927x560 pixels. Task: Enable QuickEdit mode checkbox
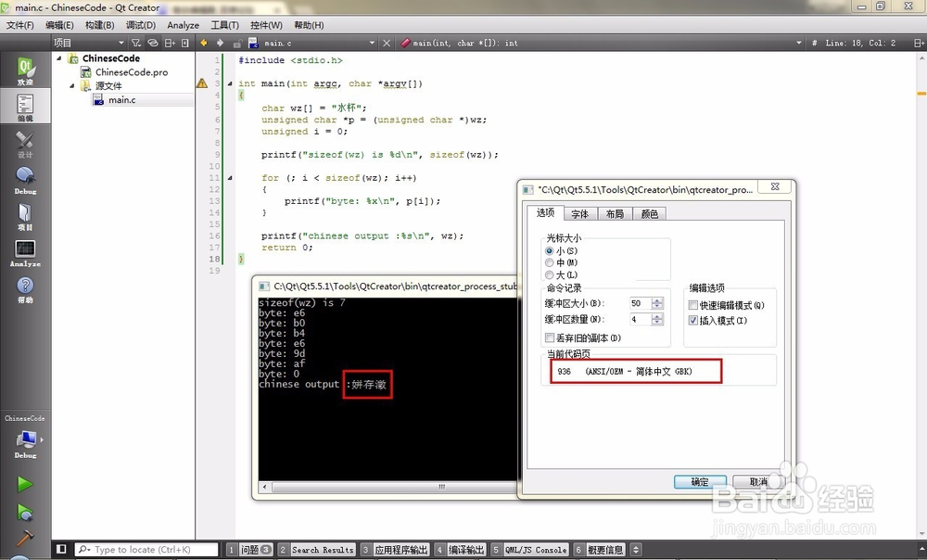(692, 305)
